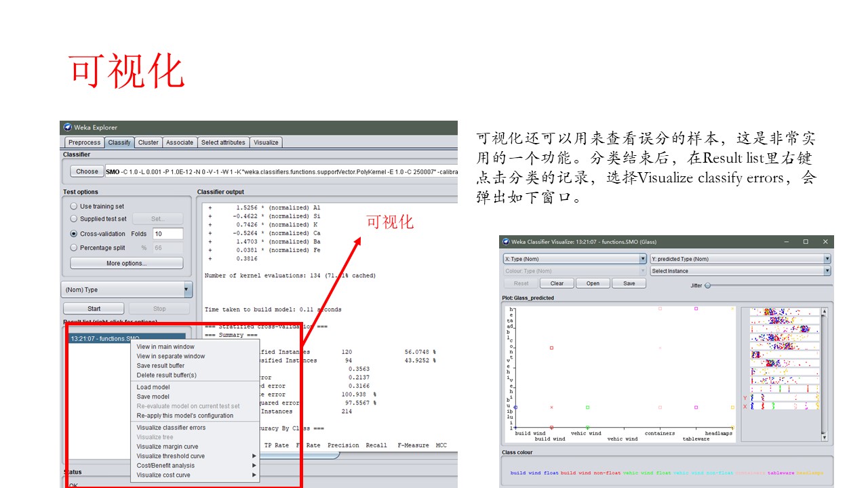Switch to the Preprocess tab
Image resolution: width=868 pixels, height=488 pixels.
[84, 142]
